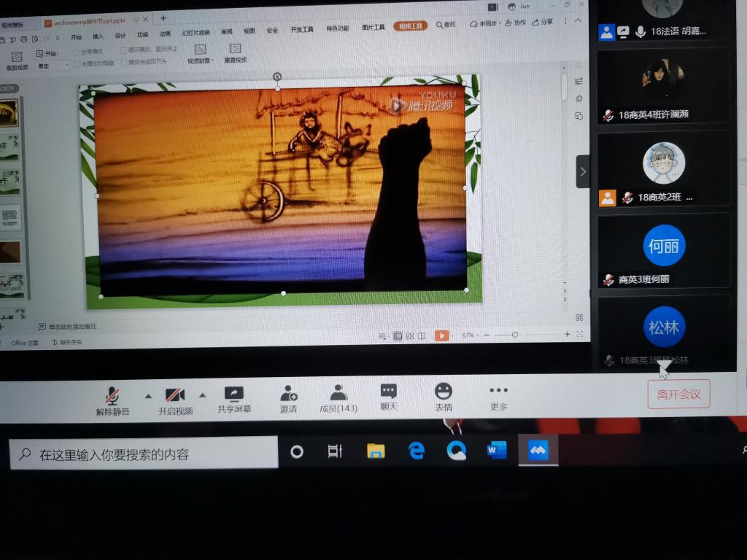Click the Jun user account button
Image resolution: width=747 pixels, height=560 pixels.
(x=519, y=7)
